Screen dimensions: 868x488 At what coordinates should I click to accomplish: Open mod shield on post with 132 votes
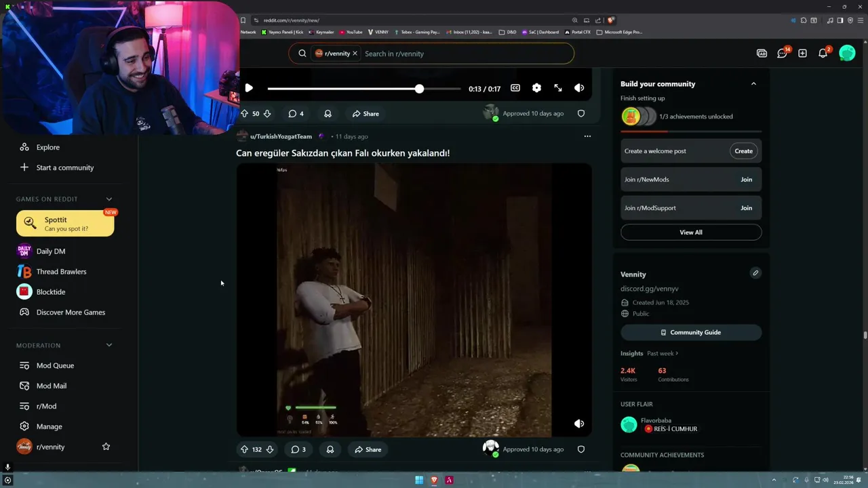tap(581, 449)
